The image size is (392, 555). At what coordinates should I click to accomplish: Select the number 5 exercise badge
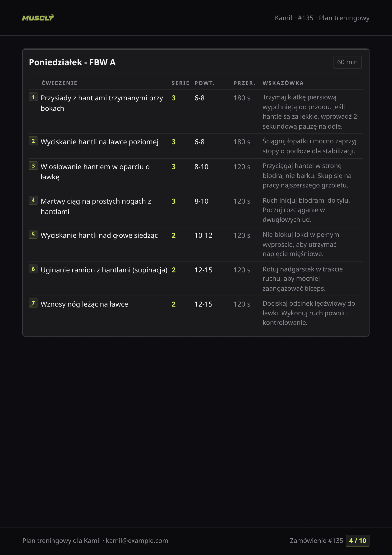click(33, 234)
